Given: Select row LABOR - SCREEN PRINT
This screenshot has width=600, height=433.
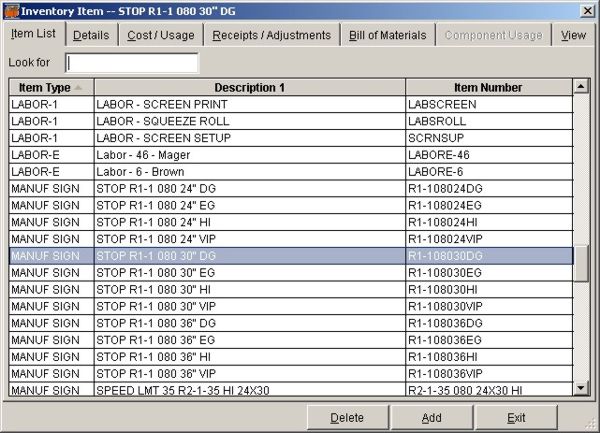Looking at the screenshot, I should pos(291,104).
